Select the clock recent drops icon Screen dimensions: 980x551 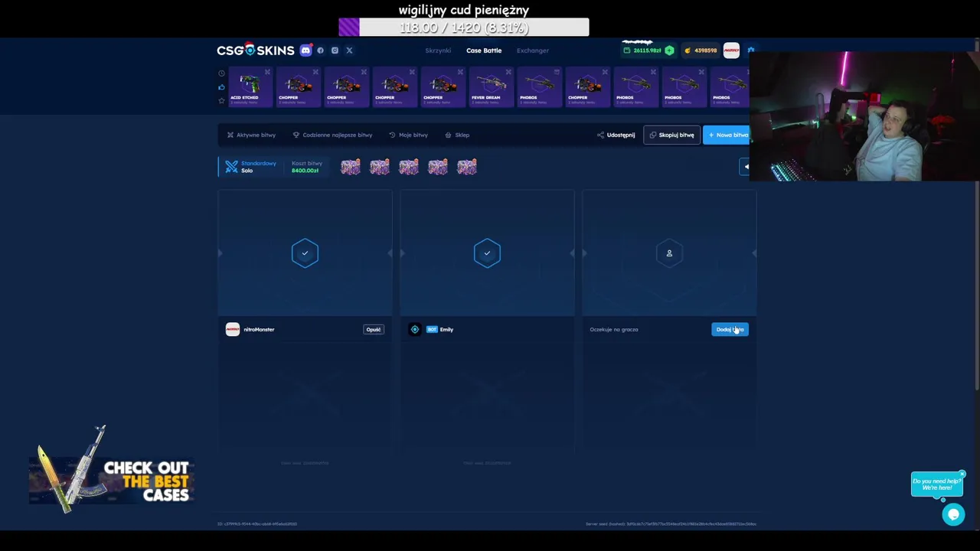pyautogui.click(x=221, y=73)
